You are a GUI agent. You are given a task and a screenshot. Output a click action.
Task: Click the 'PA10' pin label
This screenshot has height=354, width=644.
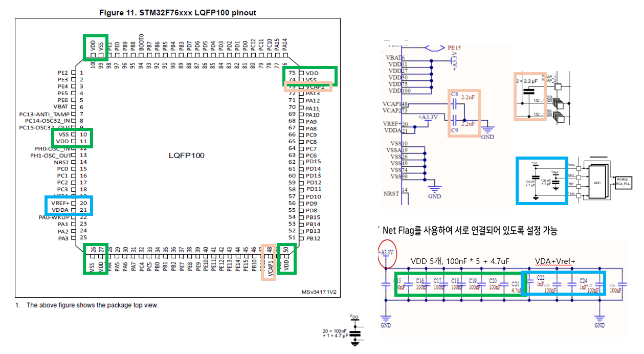pos(313,115)
